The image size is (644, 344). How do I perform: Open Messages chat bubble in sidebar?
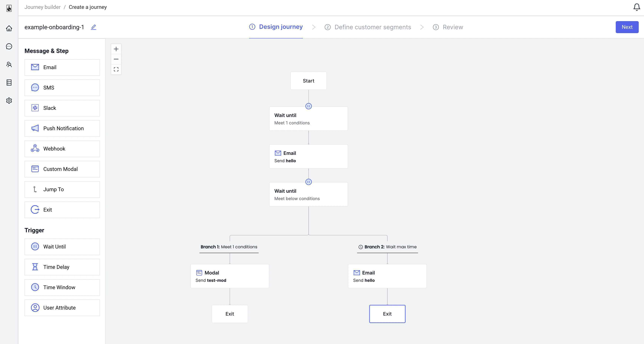pyautogui.click(x=9, y=47)
